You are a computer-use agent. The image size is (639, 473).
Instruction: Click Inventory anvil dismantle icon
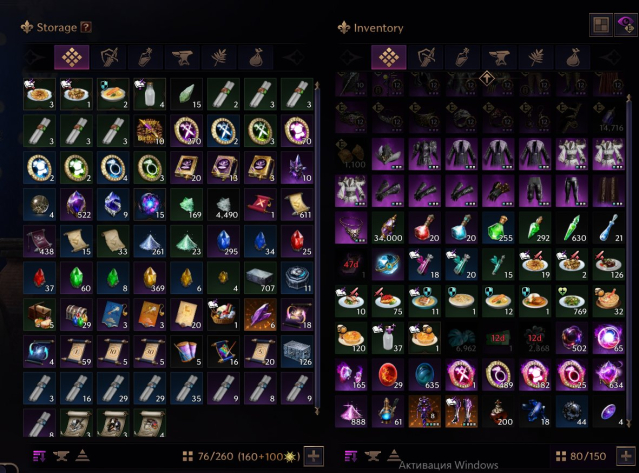coord(372,456)
